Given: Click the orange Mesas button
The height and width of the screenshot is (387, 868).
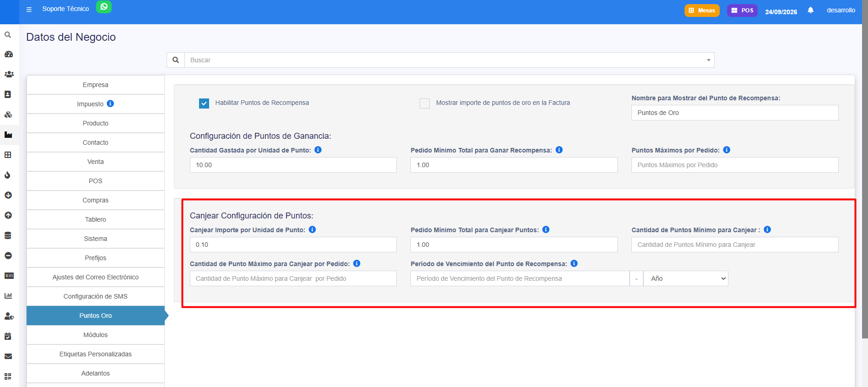Looking at the screenshot, I should point(702,11).
